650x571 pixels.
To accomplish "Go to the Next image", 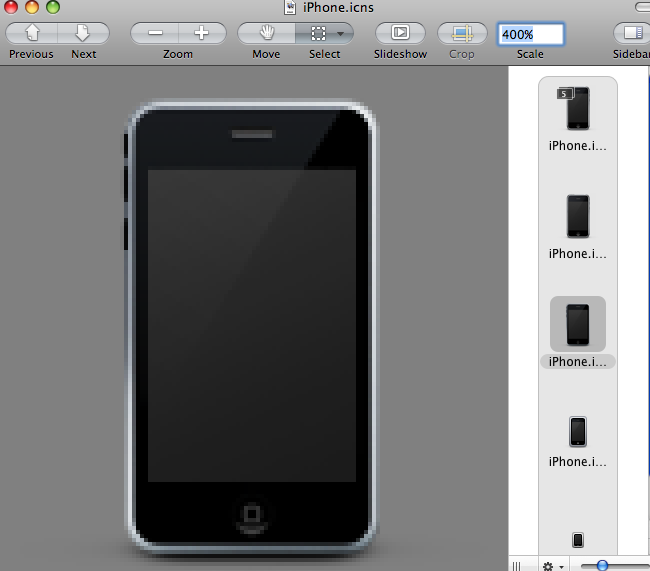I will pyautogui.click(x=83, y=33).
